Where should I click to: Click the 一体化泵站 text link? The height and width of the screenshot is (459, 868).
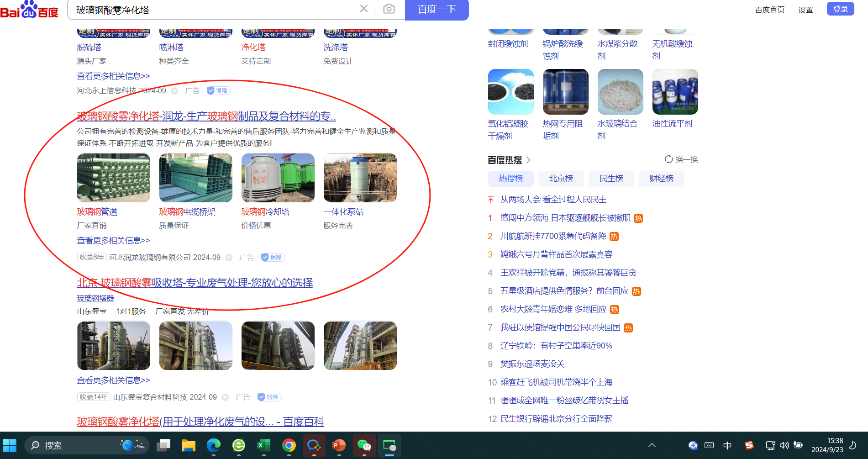click(x=343, y=212)
